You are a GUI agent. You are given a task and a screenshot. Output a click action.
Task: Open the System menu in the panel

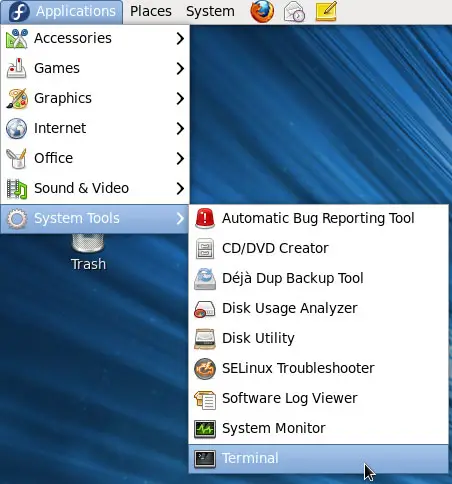210,12
